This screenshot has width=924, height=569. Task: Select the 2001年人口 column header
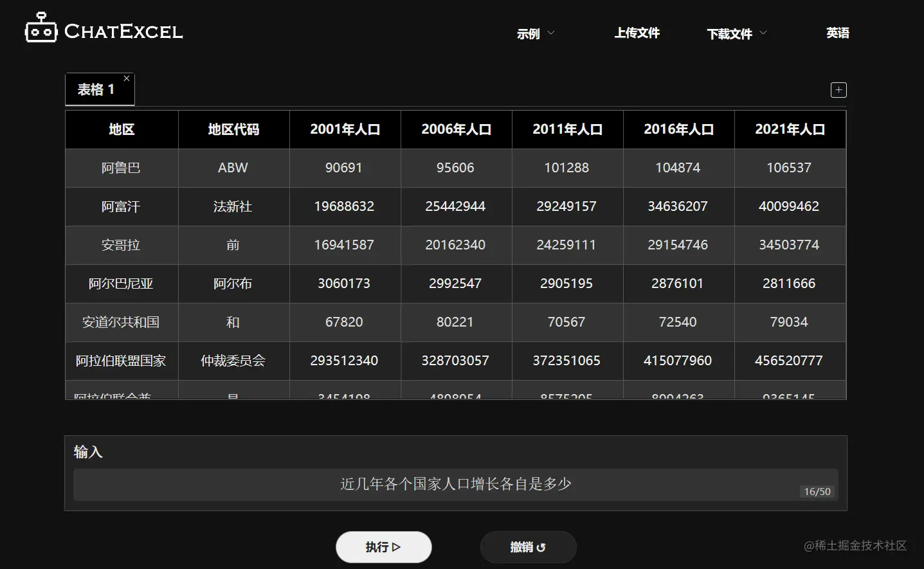[345, 129]
